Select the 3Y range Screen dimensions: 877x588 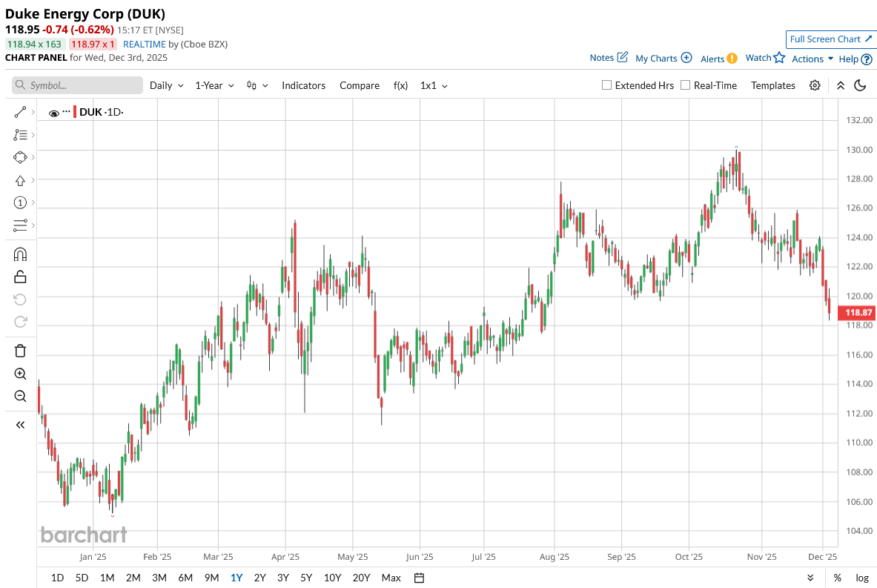283,578
